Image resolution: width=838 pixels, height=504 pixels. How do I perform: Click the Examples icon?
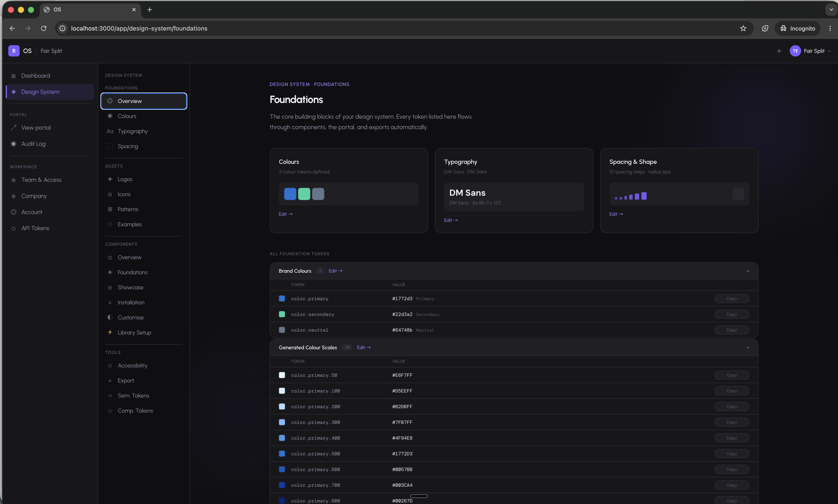coord(110,224)
